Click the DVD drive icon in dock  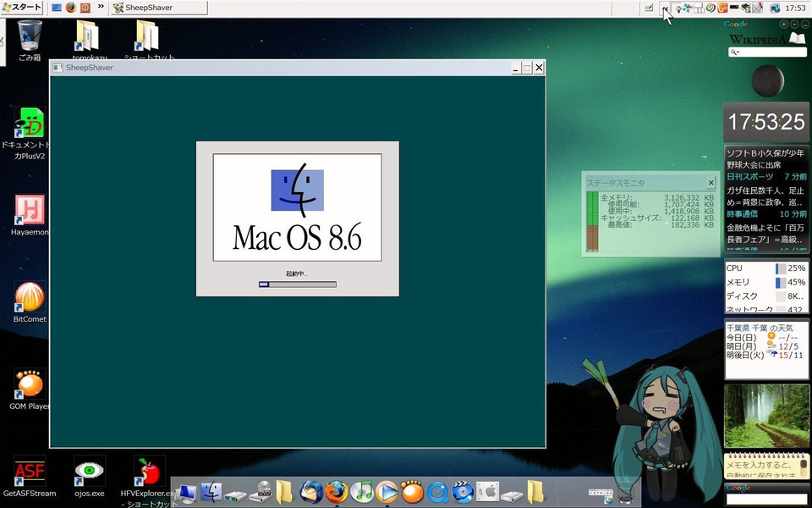261,492
